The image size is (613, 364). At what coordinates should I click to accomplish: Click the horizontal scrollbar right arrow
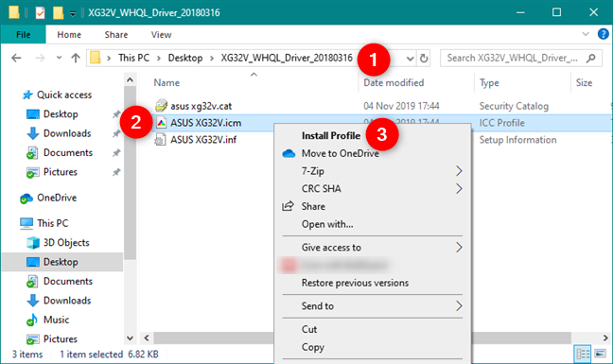[x=605, y=338]
